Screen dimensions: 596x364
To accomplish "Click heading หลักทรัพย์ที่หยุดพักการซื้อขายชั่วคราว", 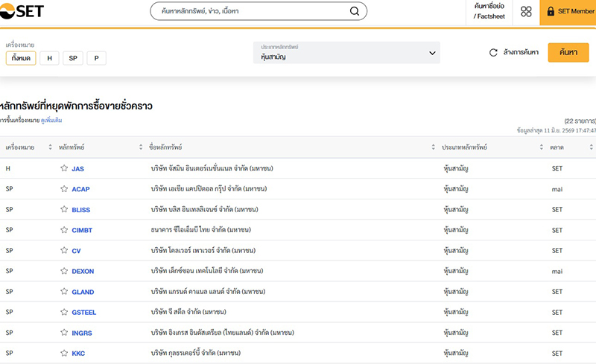I will tap(76, 106).
